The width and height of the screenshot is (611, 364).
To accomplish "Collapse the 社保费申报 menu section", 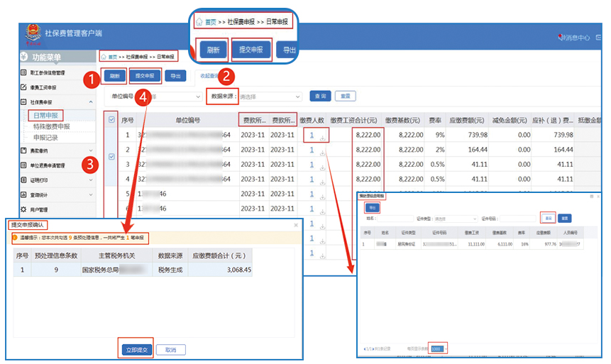I will coord(92,102).
